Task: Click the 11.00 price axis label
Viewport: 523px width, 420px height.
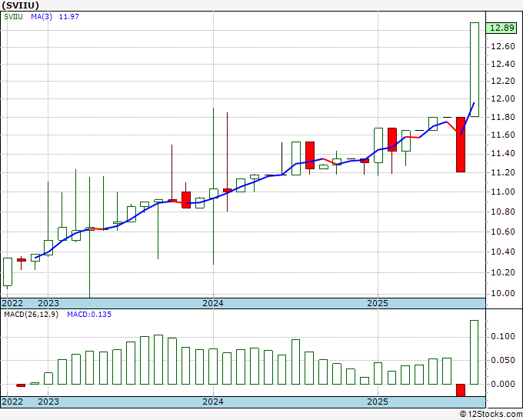Action: pyautogui.click(x=503, y=192)
